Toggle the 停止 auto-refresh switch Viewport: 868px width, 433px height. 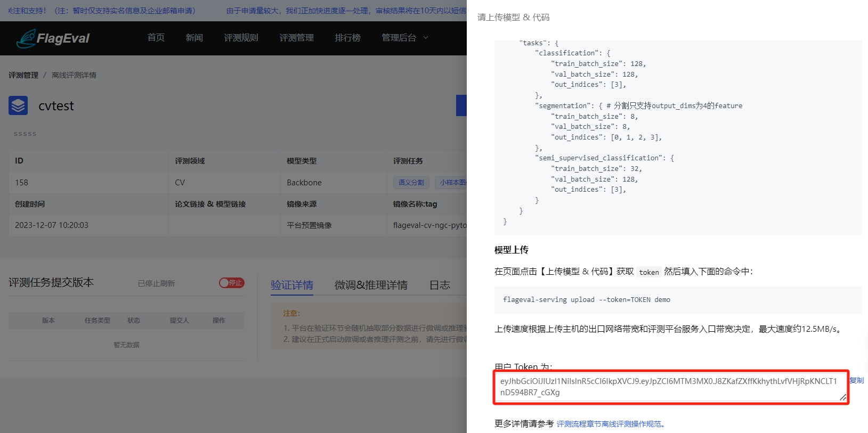(x=232, y=283)
